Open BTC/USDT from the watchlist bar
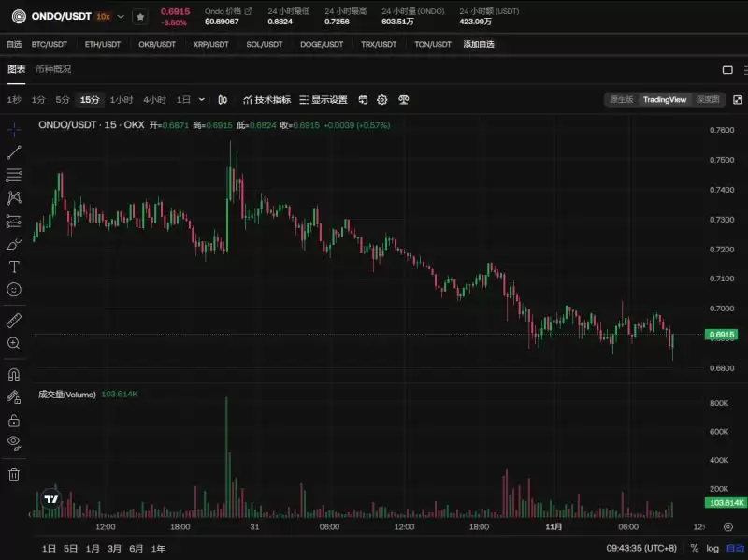This screenshot has height=560, width=748. tap(50, 44)
